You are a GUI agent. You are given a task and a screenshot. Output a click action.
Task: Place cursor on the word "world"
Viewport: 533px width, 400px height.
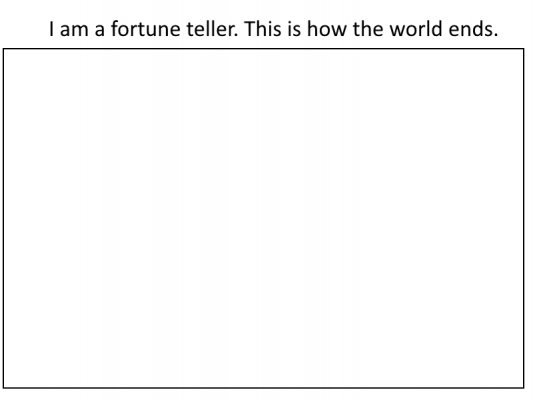416,29
